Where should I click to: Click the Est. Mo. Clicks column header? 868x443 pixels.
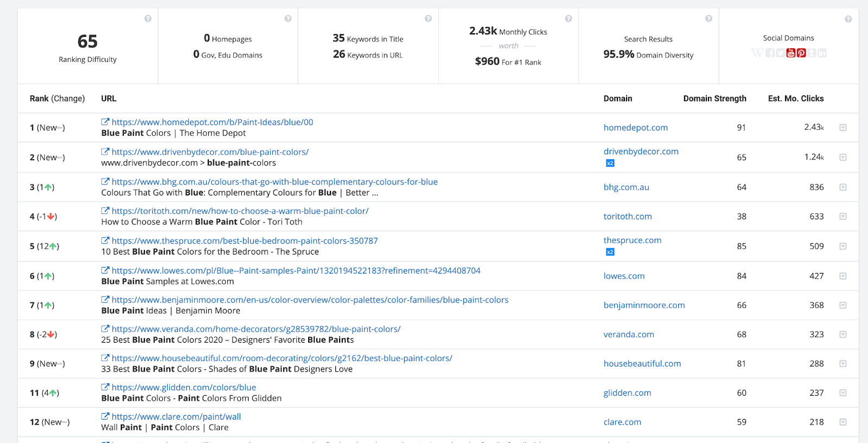[796, 98]
